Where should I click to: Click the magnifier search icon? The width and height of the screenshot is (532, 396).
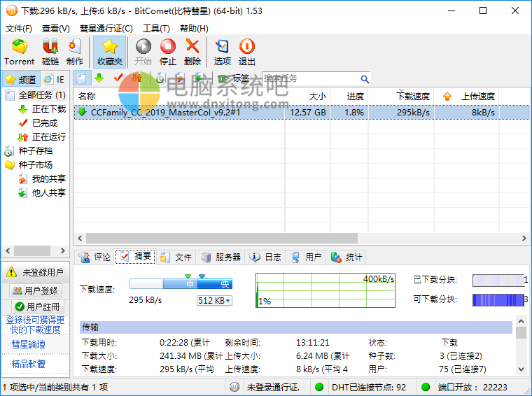coord(365,79)
